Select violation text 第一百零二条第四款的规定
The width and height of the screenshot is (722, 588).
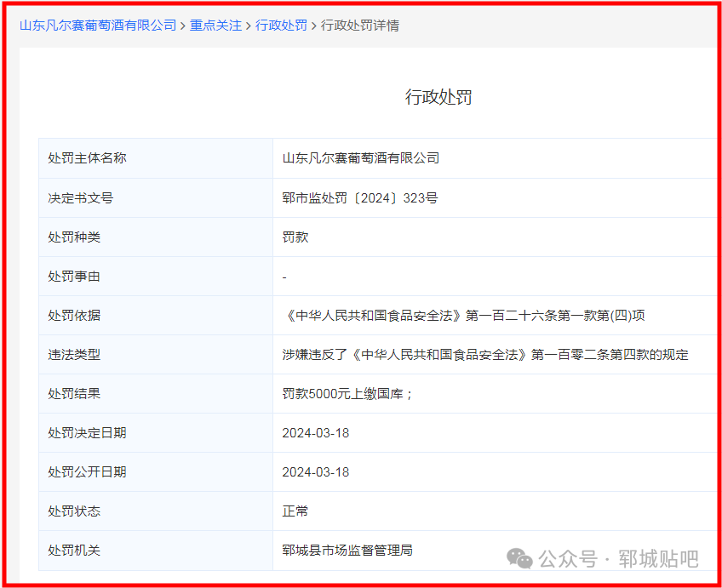(610, 355)
